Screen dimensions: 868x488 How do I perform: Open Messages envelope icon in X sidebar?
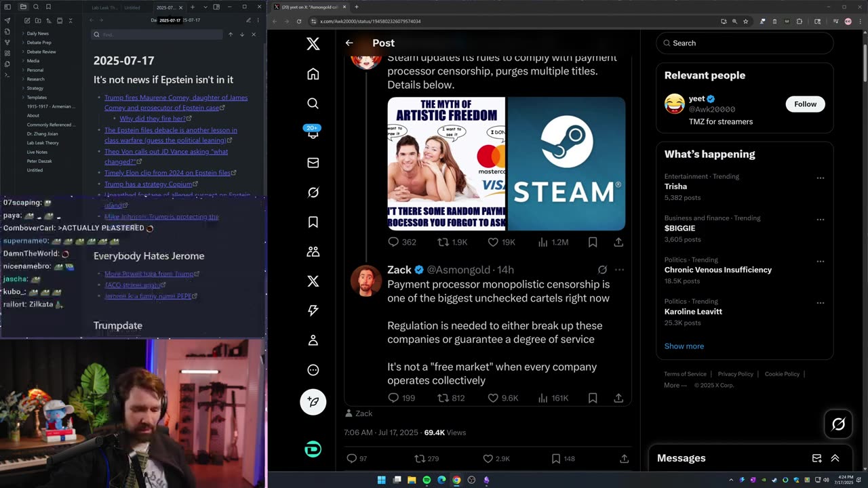313,163
